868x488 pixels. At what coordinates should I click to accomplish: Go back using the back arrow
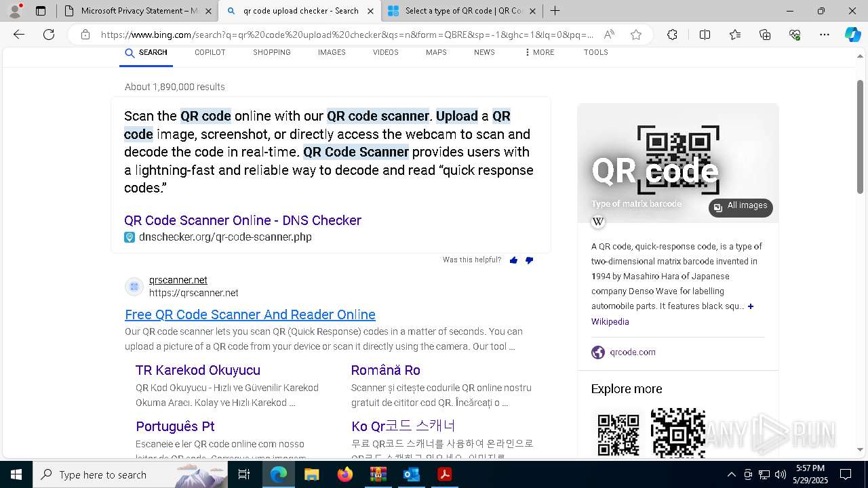click(x=19, y=35)
